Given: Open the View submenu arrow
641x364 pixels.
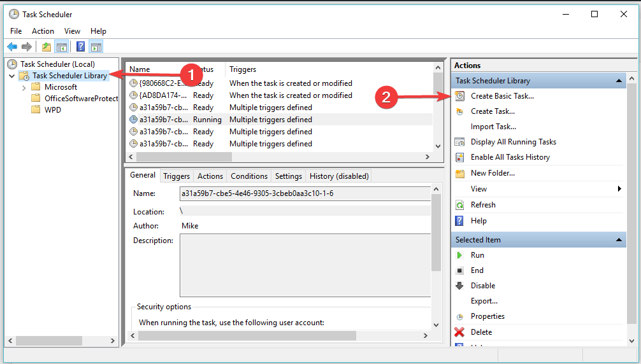Looking at the screenshot, I should [x=619, y=188].
